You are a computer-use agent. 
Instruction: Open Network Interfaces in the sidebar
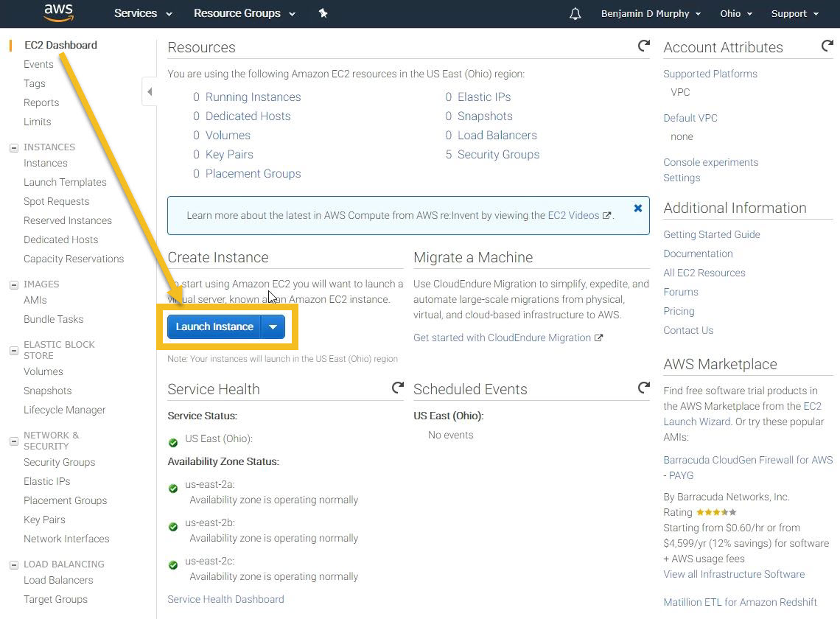66,539
